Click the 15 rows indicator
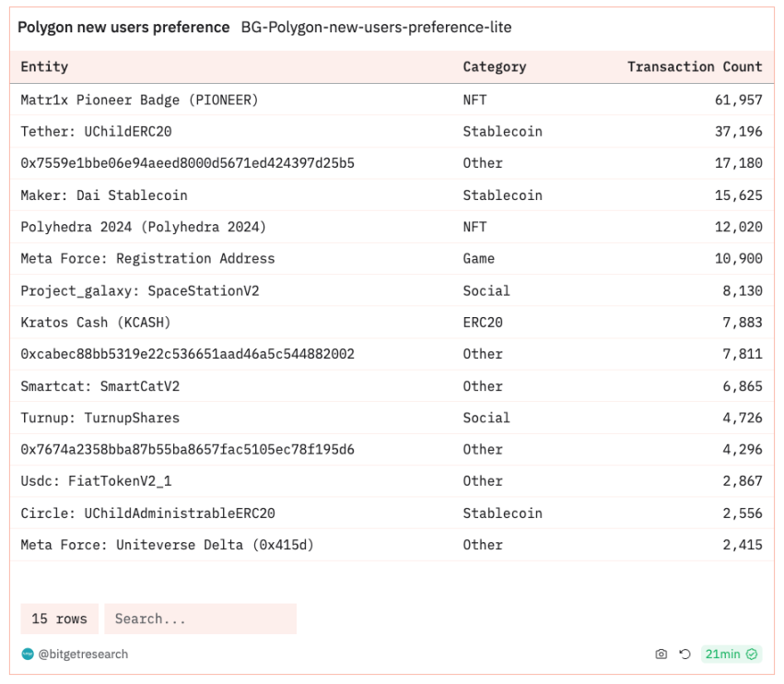Image resolution: width=784 pixels, height=684 pixels. click(59, 619)
